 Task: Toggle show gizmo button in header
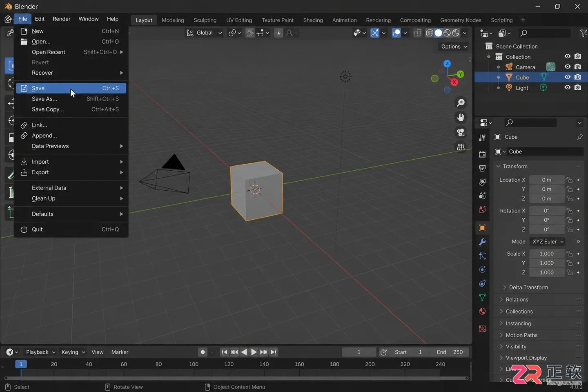(x=374, y=33)
